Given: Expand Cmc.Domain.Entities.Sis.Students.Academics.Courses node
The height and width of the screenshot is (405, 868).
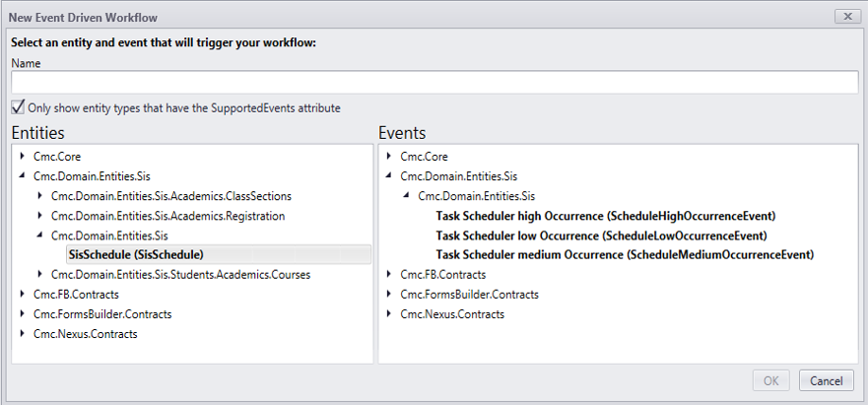Looking at the screenshot, I should 40,274.
